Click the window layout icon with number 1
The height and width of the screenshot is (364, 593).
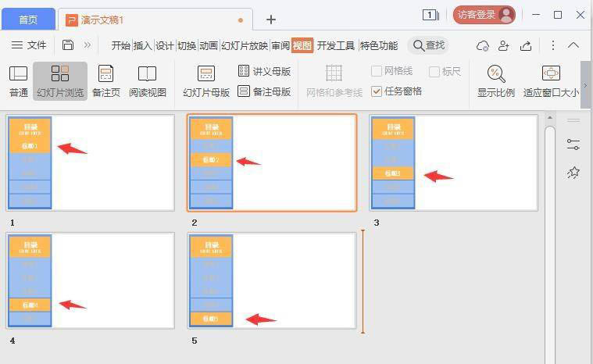[430, 15]
